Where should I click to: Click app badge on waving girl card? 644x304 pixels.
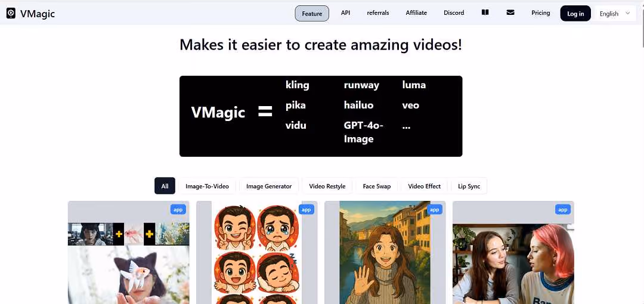[434, 209]
